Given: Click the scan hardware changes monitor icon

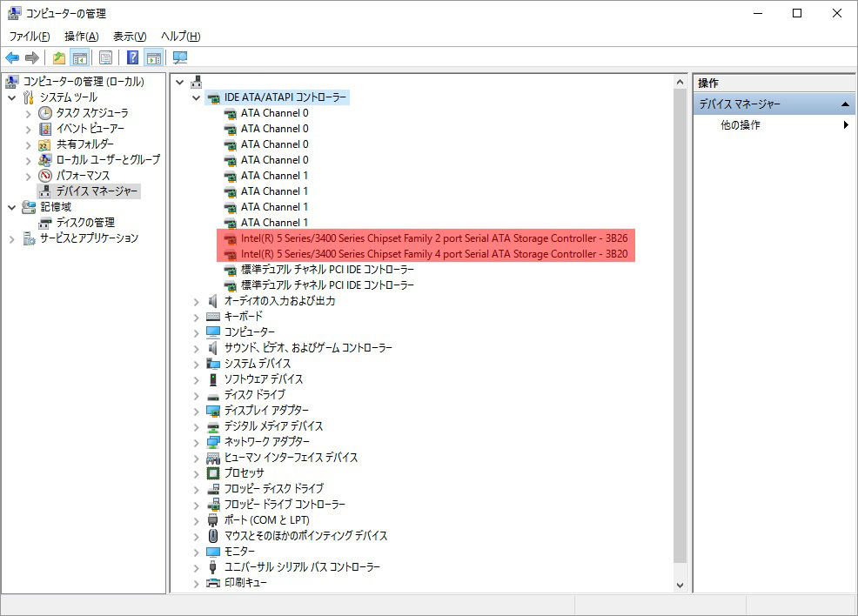Looking at the screenshot, I should (180, 57).
